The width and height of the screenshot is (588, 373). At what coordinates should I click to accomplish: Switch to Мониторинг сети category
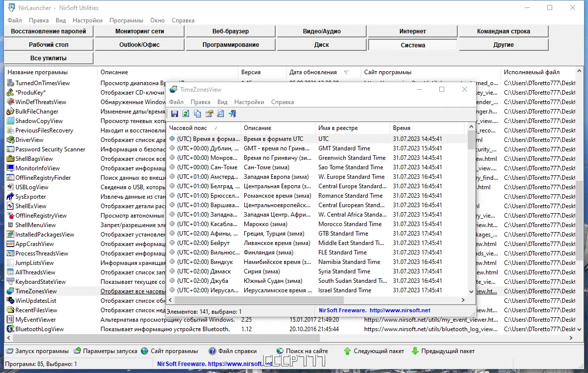point(139,31)
